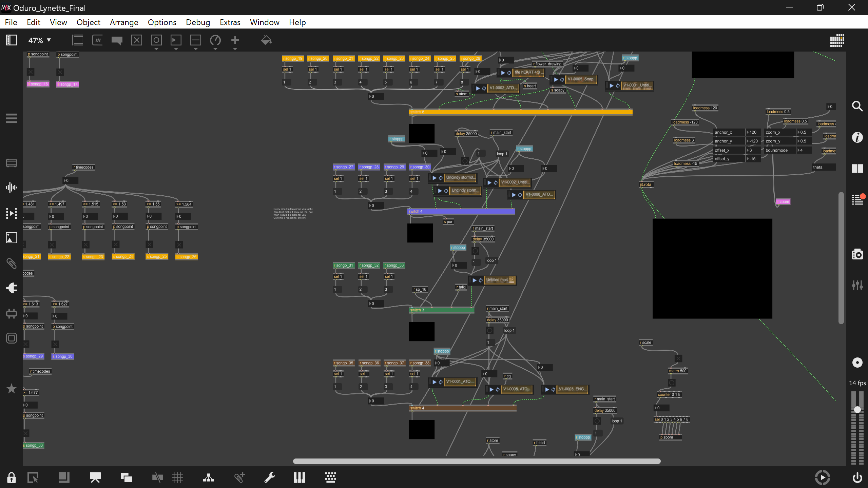
Task: Show the inspector info icon
Action: (857, 137)
